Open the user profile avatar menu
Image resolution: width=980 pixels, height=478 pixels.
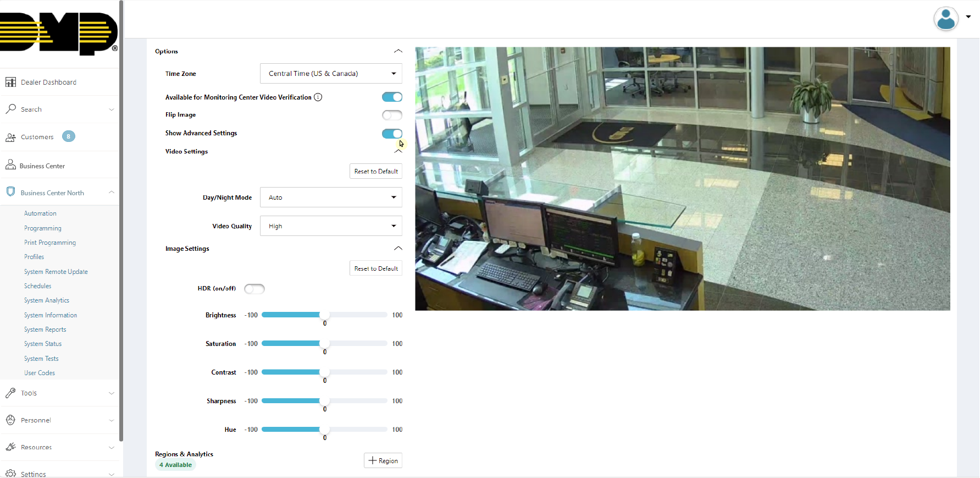[946, 19]
